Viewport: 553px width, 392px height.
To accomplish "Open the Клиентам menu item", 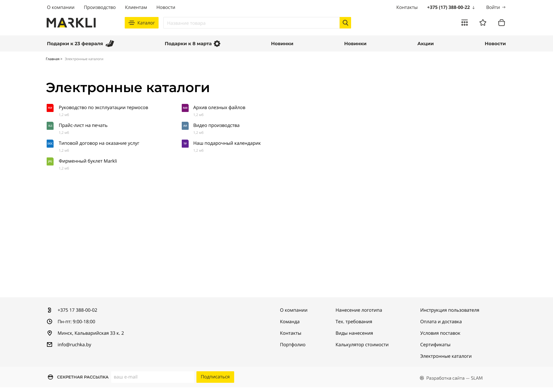I will coord(136,7).
